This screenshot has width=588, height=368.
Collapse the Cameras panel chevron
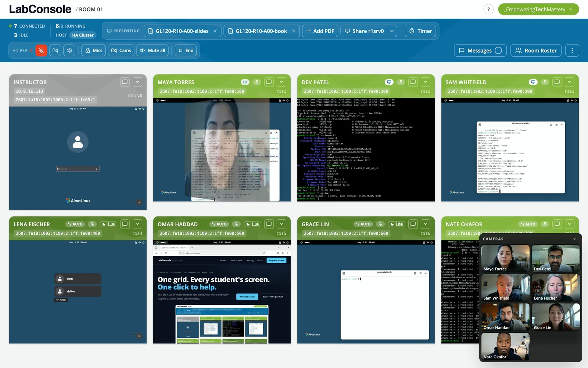coord(575,239)
